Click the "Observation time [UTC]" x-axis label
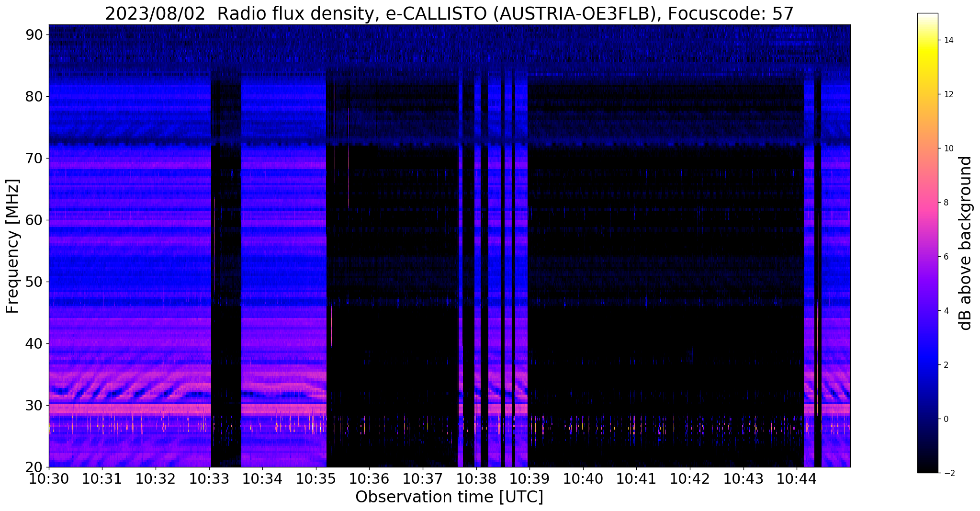The height and width of the screenshot is (511, 980). click(x=449, y=497)
